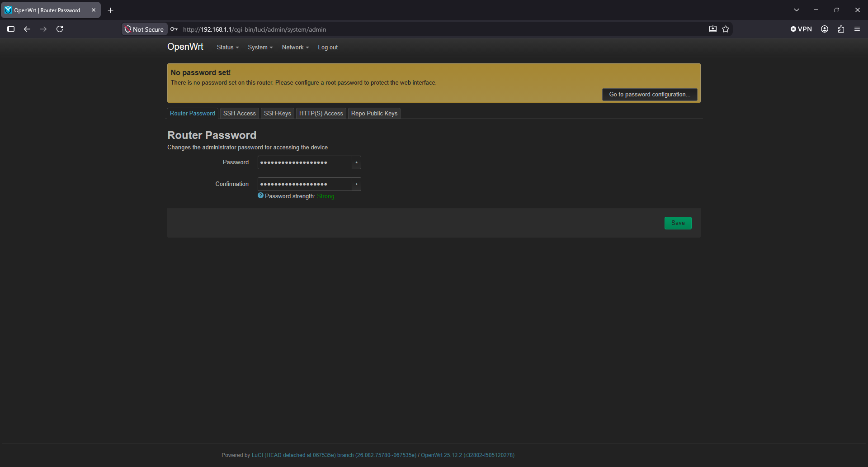Click the 'No password set!' warning title

201,72
